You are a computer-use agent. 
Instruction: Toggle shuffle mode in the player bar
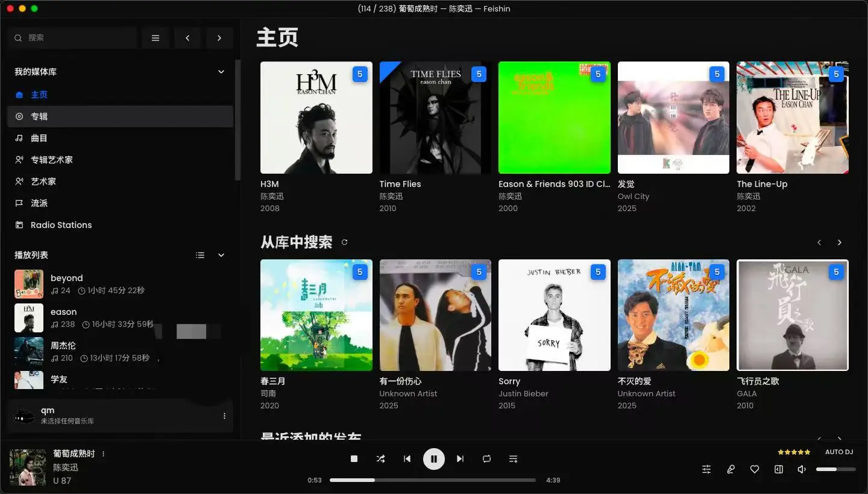(381, 459)
